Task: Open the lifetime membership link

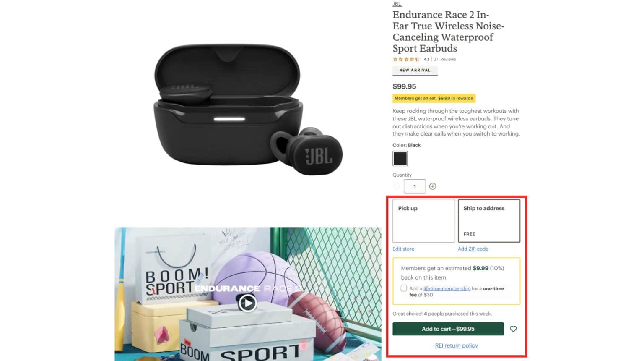Action: [447, 288]
